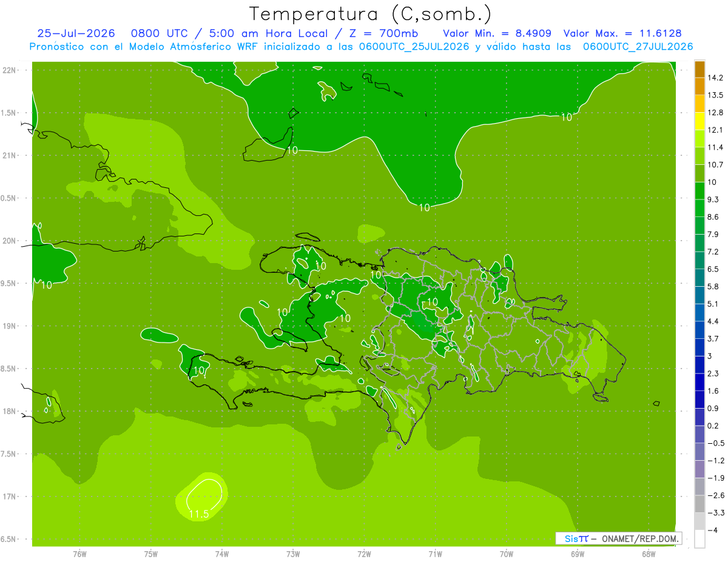Image resolution: width=728 pixels, height=562 pixels.
Task: Click the '0800 UTC' time label
Action: [159, 33]
